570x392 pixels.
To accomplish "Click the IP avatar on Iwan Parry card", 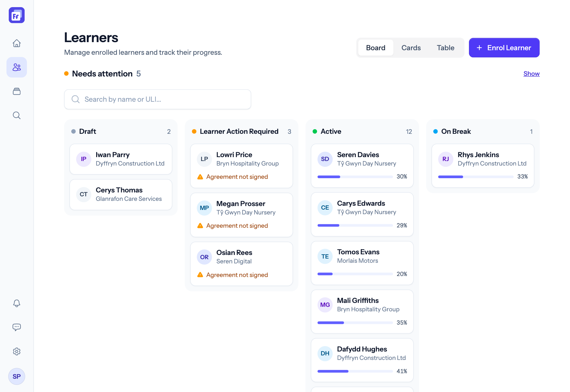I will 84,159.
